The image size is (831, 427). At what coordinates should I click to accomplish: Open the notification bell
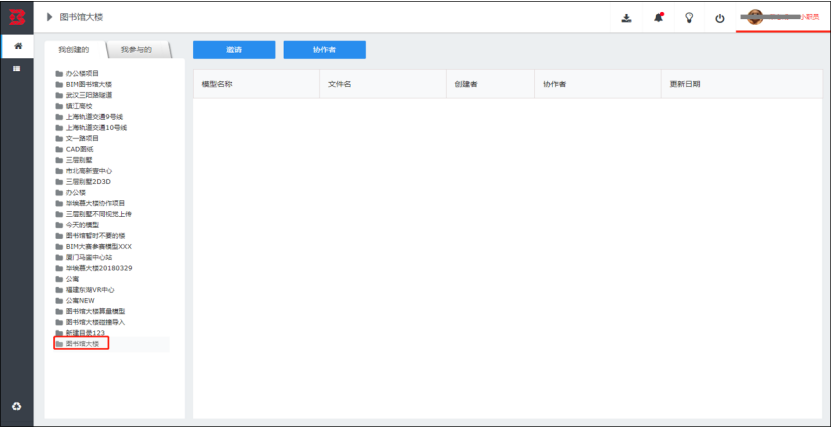tap(658, 17)
